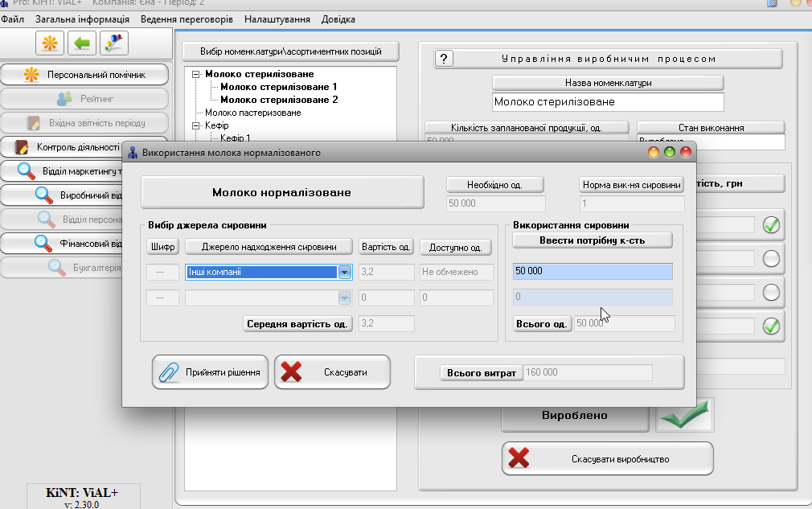The image size is (812, 509).
Task: Click the orange minimize dialog button
Action: pos(654,152)
